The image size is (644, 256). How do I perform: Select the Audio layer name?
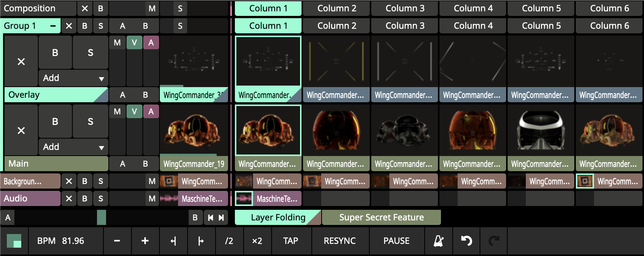click(x=30, y=198)
